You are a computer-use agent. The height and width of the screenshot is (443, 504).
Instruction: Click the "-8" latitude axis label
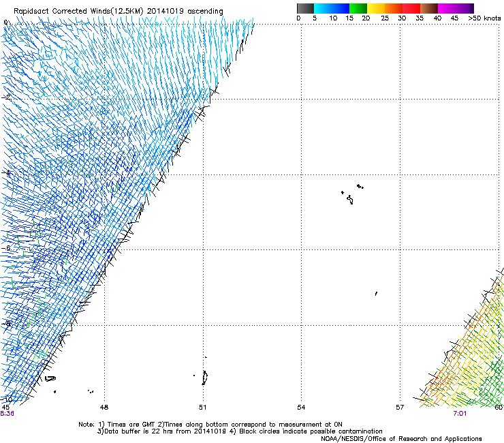tap(7, 324)
